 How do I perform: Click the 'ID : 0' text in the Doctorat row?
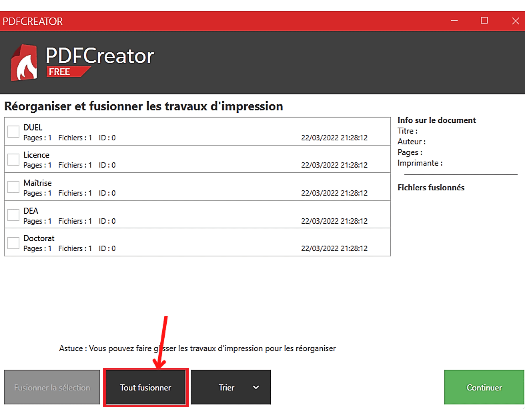click(x=107, y=248)
